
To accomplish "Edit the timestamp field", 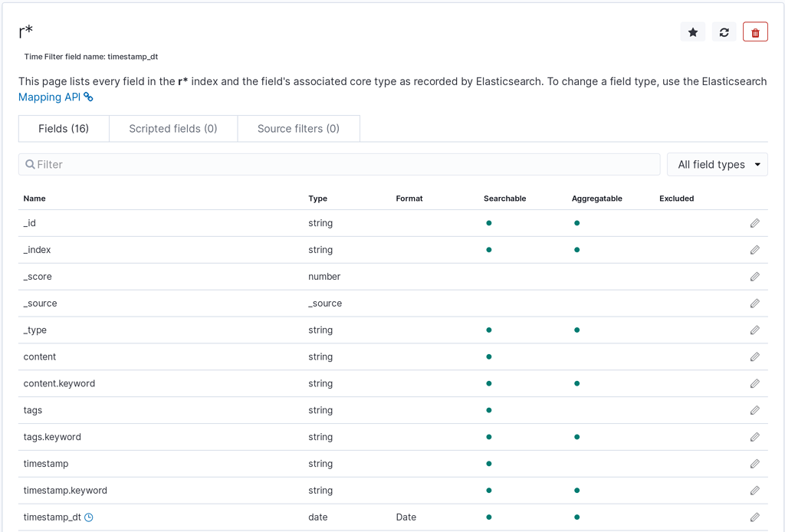I will 754,463.
